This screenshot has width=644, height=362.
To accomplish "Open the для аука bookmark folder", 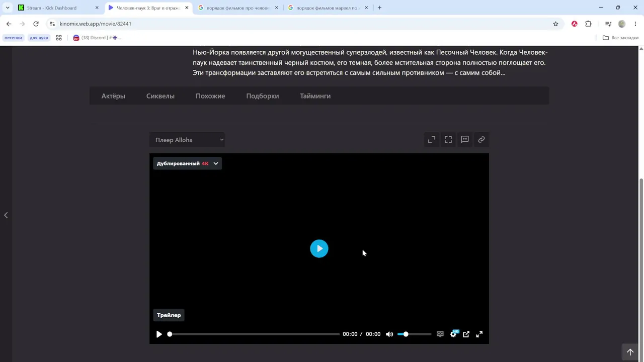I will [39, 38].
